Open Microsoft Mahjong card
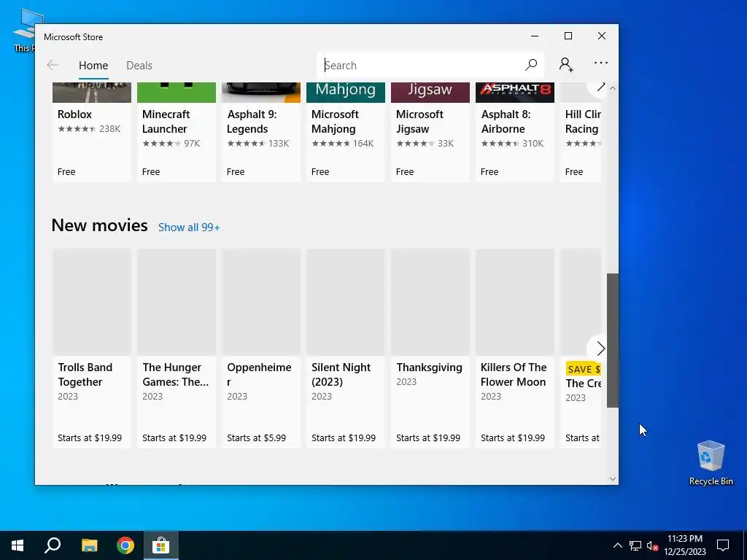The image size is (747, 560). (x=345, y=133)
